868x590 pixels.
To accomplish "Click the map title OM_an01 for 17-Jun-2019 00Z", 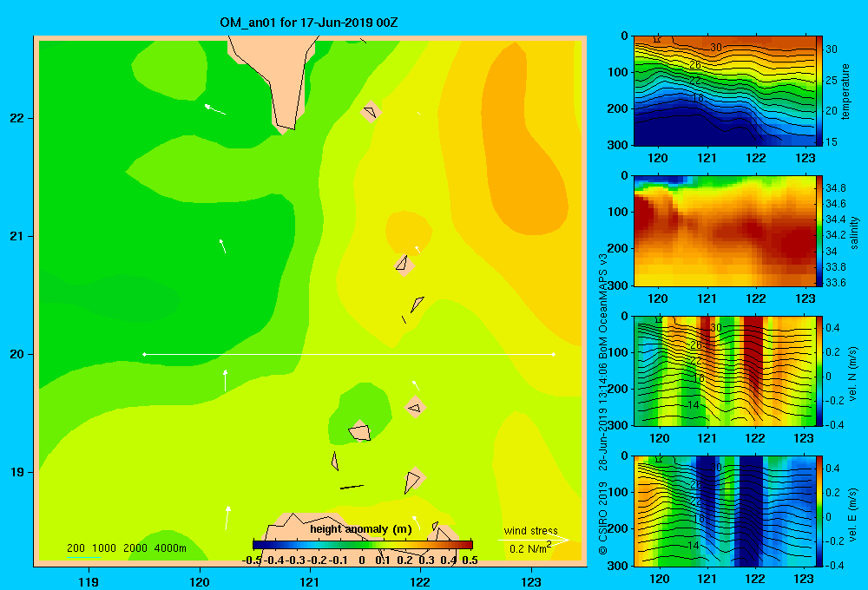I will click(308, 23).
